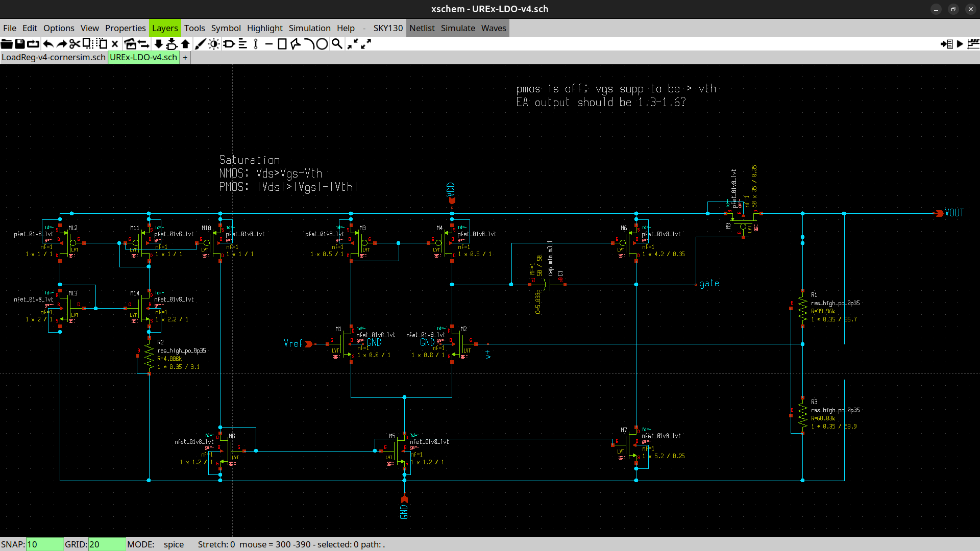Click the Zoom out inward-arrows icon

click(352, 44)
